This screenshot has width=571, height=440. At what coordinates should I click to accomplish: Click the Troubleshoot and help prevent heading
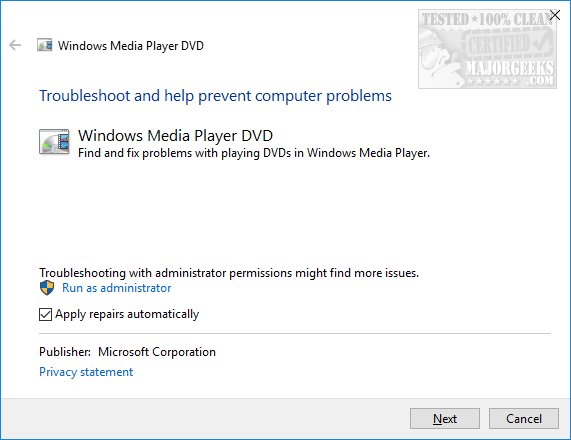215,96
